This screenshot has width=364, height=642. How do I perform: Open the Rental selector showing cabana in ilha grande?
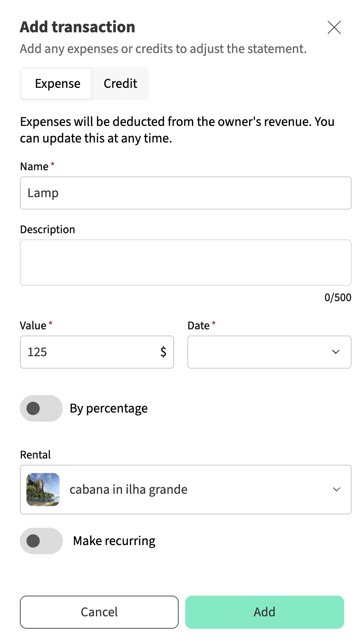[x=186, y=490]
